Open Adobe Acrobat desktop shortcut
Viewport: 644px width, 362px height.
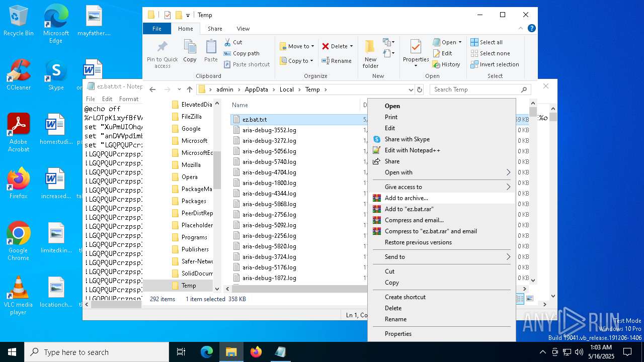click(x=19, y=132)
